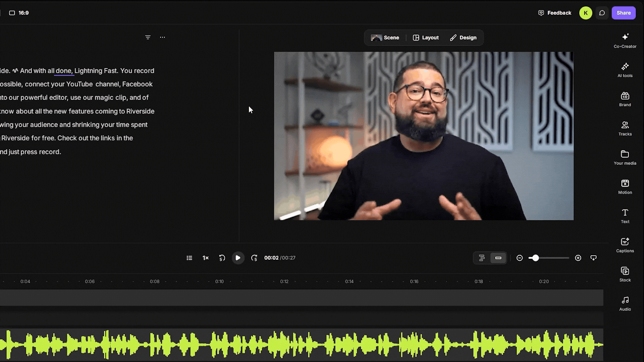The width and height of the screenshot is (644, 362).
Task: Click the gray video track in the timeline
Action: (302, 298)
